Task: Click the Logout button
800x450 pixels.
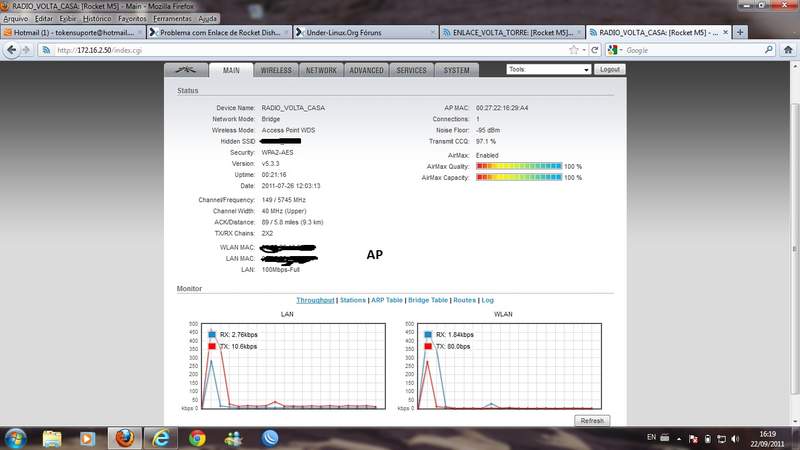Action: pyautogui.click(x=610, y=69)
